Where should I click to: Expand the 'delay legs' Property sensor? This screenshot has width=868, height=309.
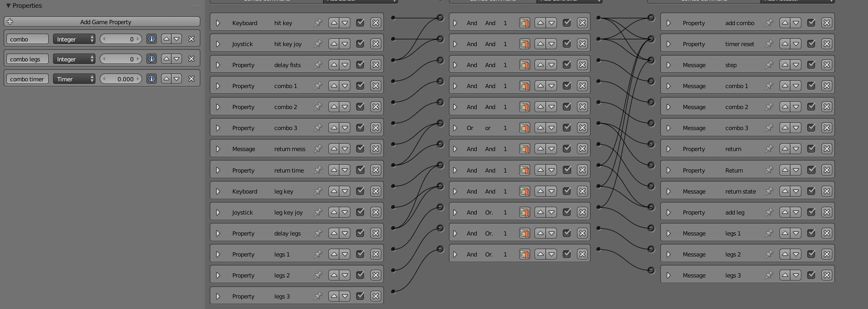tap(218, 233)
